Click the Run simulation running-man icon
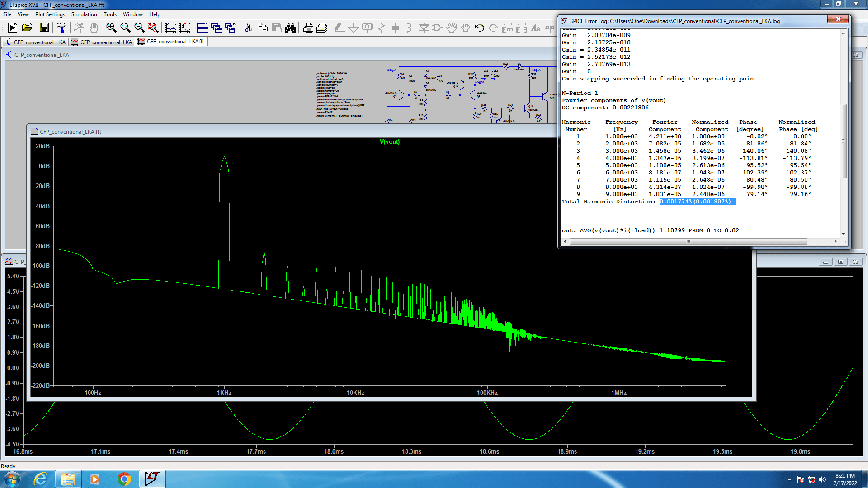This screenshot has height=488, width=868. [x=79, y=28]
